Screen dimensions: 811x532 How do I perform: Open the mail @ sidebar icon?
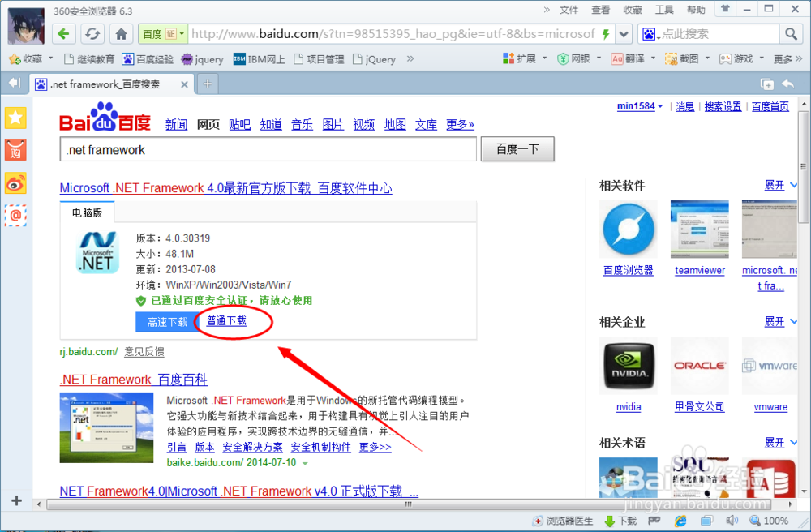pyautogui.click(x=15, y=215)
